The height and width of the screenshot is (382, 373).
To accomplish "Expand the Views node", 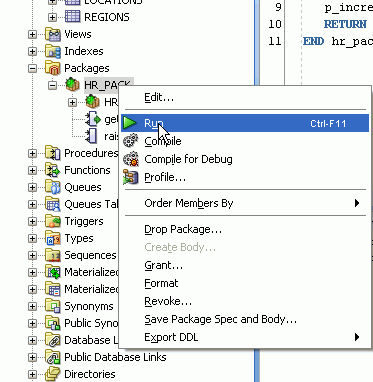I will (x=33, y=34).
